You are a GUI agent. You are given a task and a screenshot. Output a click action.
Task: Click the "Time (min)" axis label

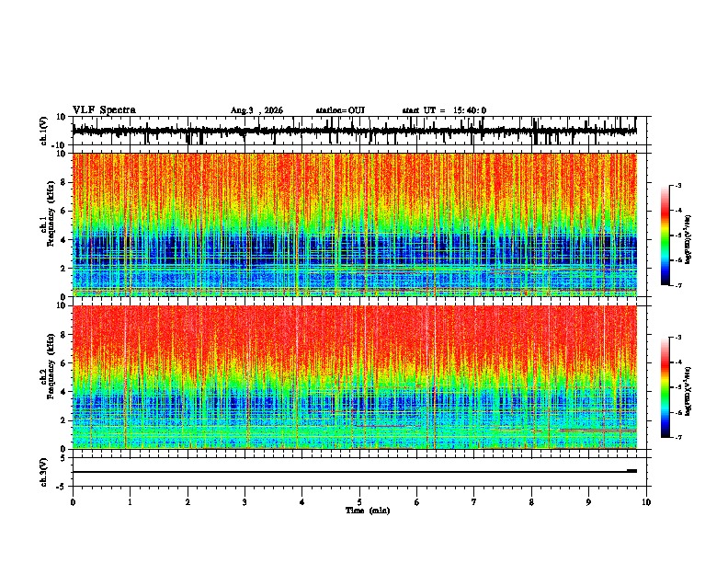point(368,511)
